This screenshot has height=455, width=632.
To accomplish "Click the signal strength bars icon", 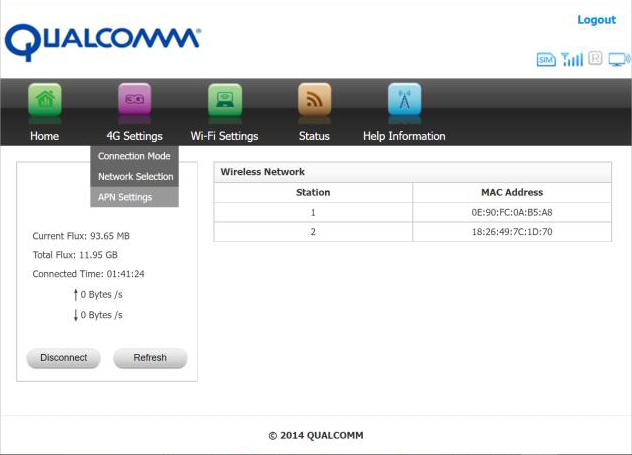I will click(x=572, y=60).
